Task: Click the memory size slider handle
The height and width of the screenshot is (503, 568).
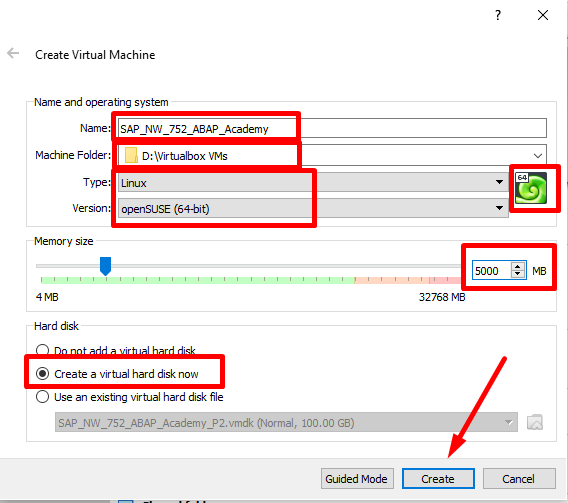Action: tap(105, 266)
